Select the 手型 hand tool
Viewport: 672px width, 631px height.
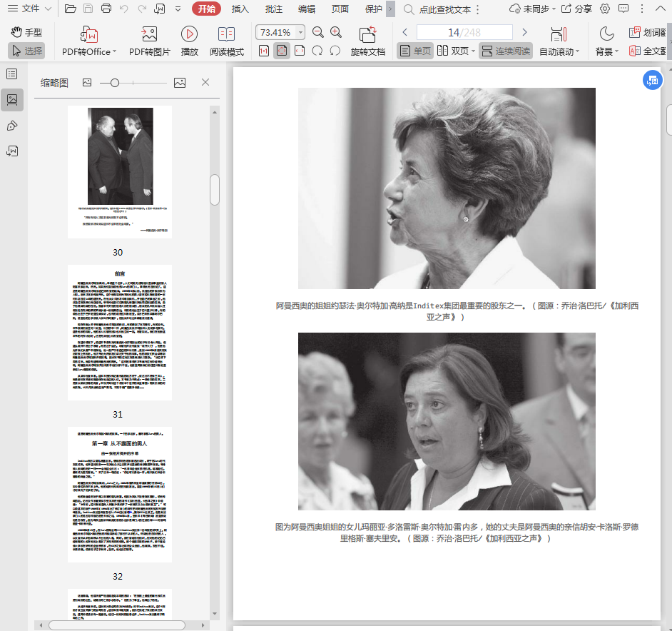click(x=27, y=32)
